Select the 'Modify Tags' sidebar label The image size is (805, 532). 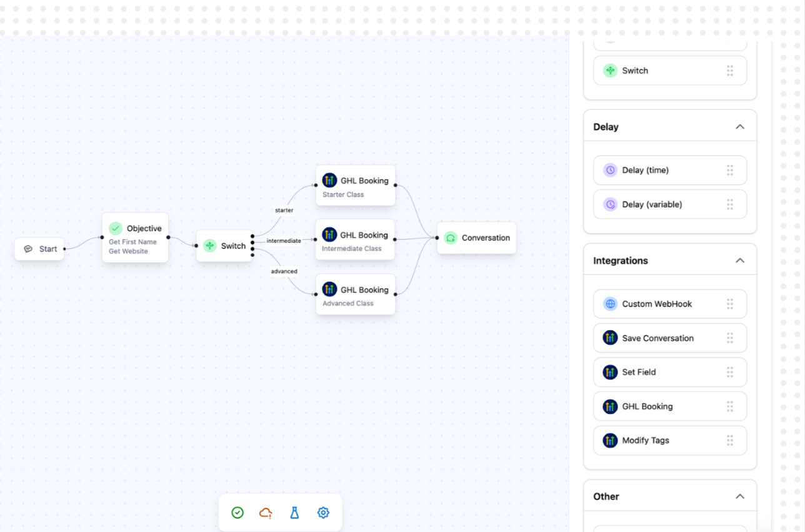click(646, 440)
